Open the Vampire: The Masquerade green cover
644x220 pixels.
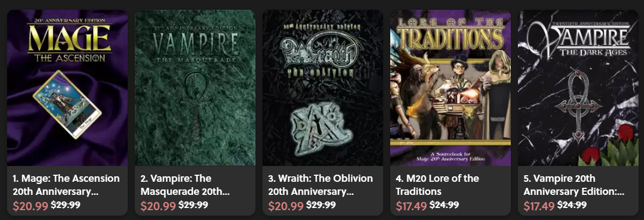point(195,88)
